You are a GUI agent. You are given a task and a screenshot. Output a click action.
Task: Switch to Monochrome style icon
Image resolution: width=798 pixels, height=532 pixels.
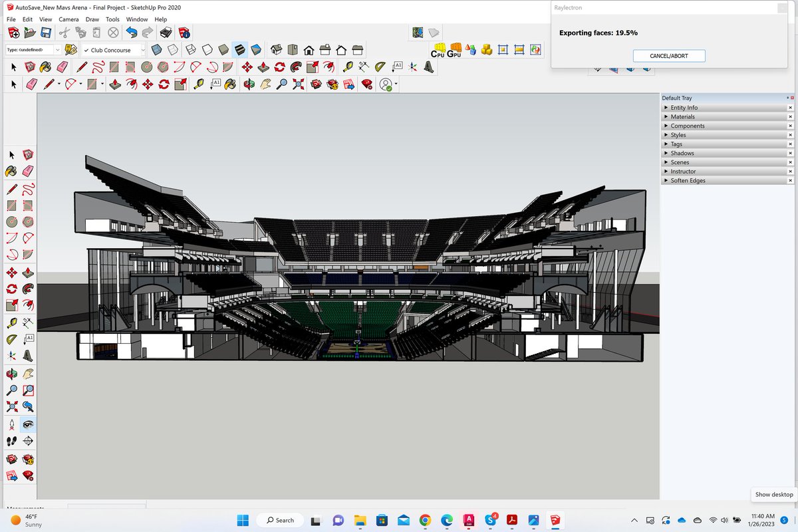click(255, 50)
